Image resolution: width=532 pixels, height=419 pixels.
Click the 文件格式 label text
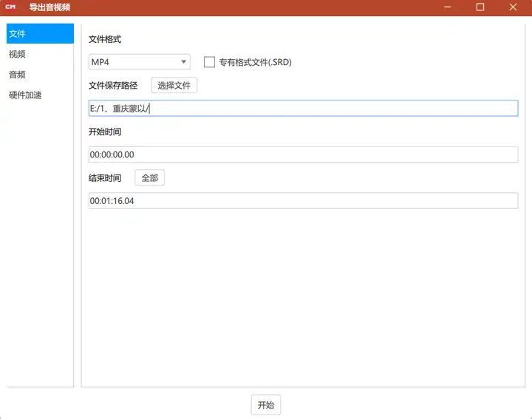[105, 39]
